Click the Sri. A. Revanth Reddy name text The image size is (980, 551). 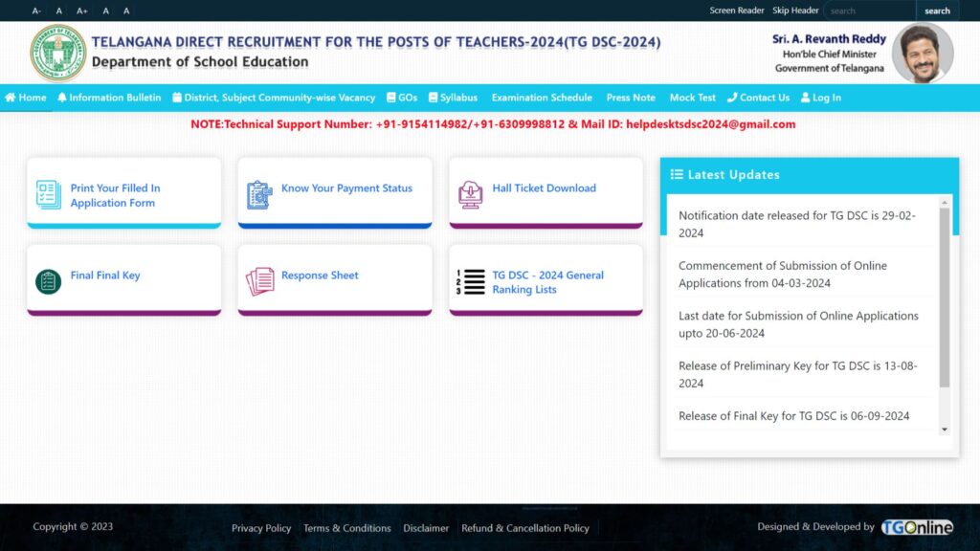[x=829, y=38]
